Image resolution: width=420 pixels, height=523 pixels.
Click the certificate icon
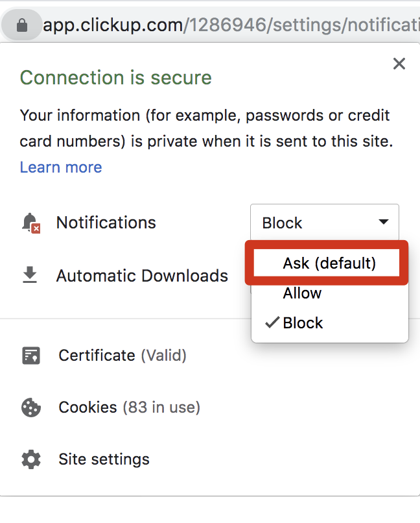(31, 355)
